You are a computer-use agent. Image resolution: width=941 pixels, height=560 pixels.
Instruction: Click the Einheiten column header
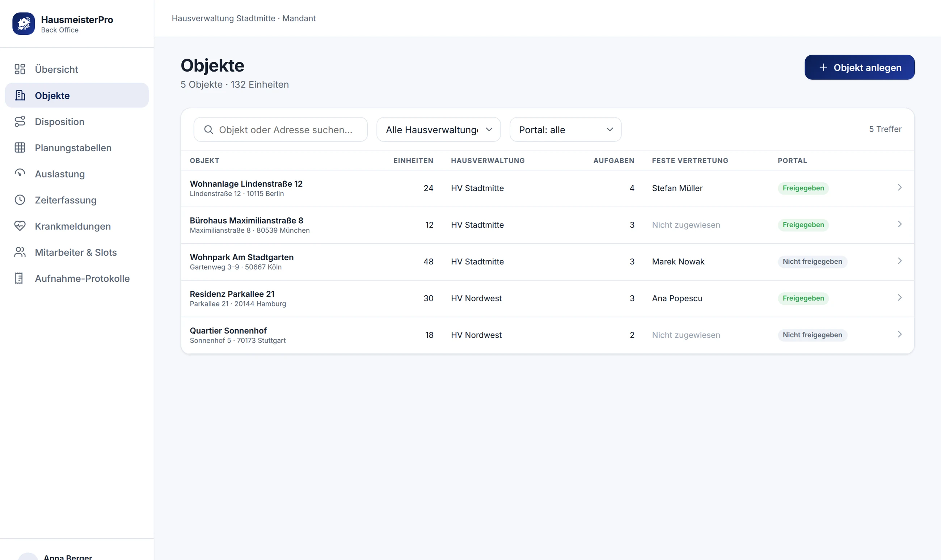[x=413, y=160]
